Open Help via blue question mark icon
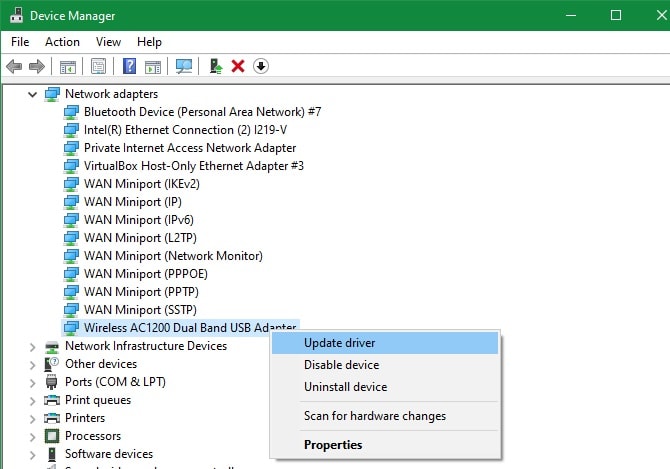The width and height of the screenshot is (670, 469). [129, 66]
